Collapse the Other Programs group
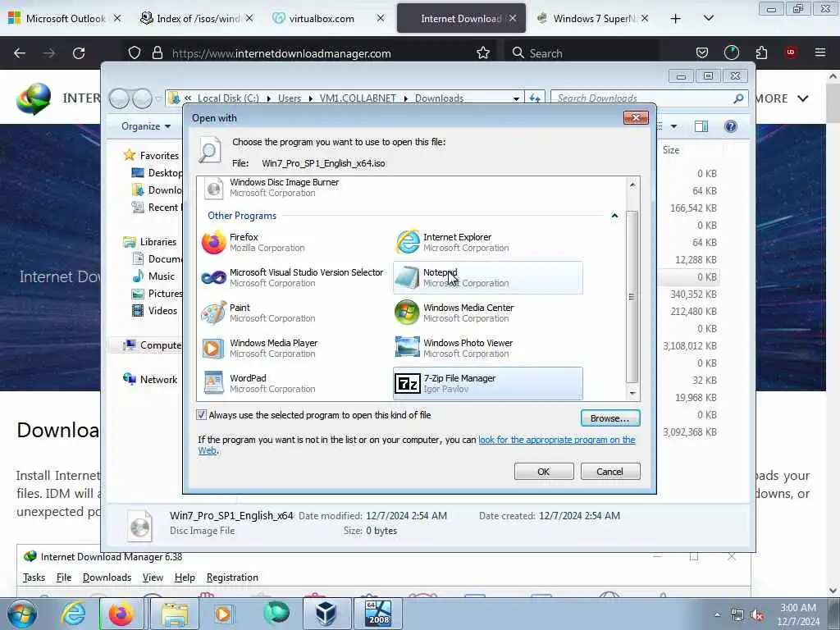The height and width of the screenshot is (630, 840). [614, 216]
